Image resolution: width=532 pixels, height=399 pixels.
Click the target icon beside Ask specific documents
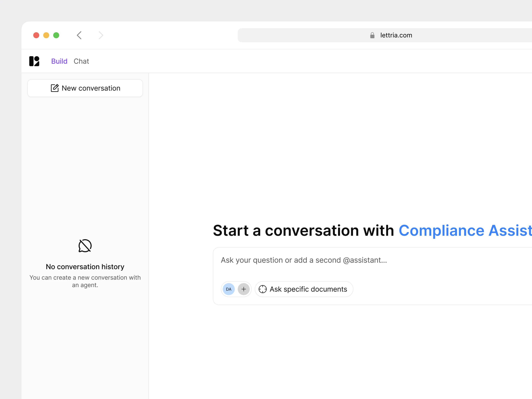(262, 289)
